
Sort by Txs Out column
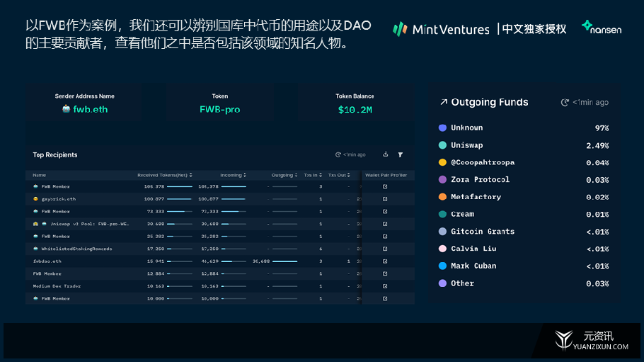(339, 175)
